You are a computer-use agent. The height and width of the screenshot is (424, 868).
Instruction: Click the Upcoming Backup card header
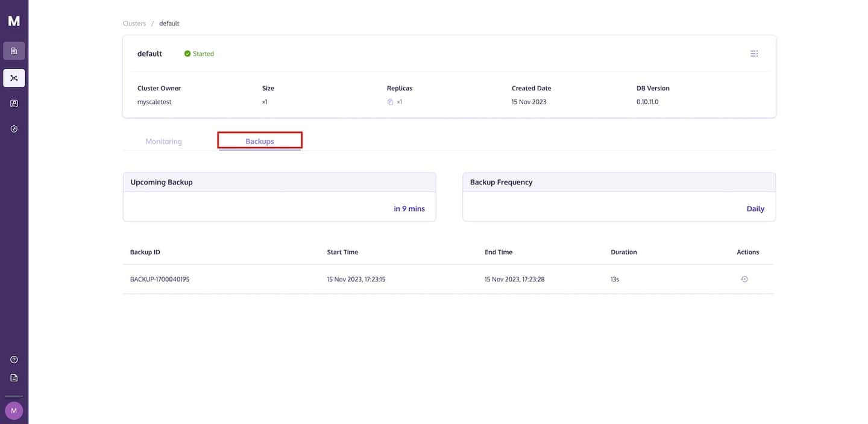[280, 182]
